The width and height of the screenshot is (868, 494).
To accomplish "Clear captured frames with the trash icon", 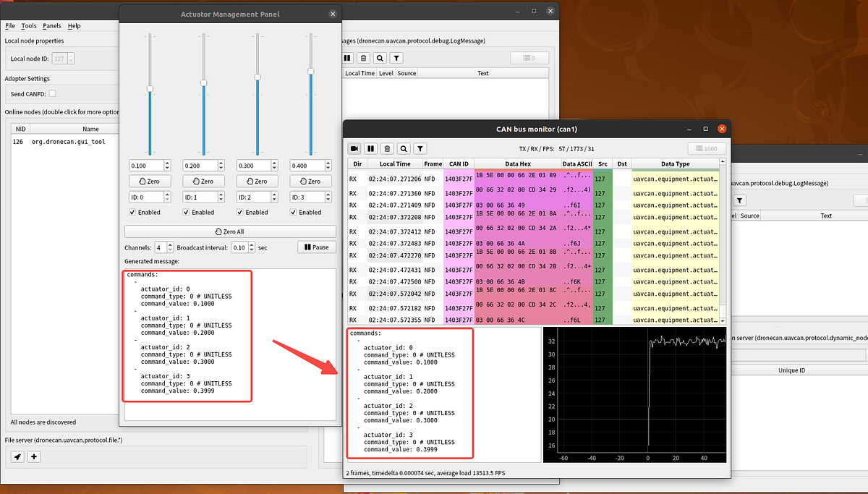I will (387, 148).
